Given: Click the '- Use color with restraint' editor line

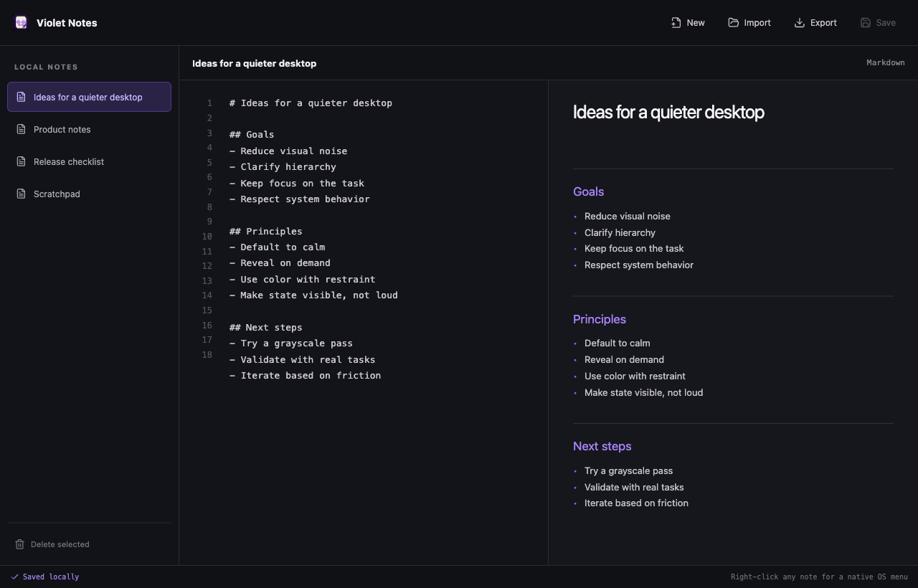Looking at the screenshot, I should [302, 279].
